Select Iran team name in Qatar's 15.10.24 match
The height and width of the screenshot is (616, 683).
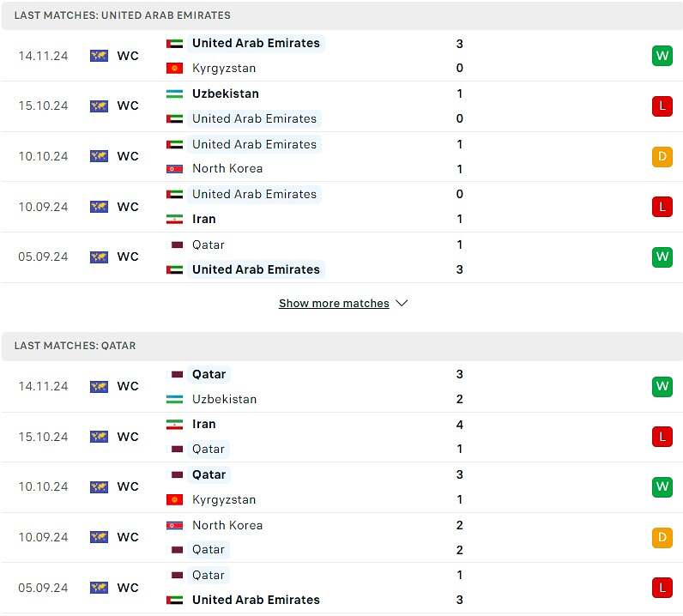[x=204, y=425]
